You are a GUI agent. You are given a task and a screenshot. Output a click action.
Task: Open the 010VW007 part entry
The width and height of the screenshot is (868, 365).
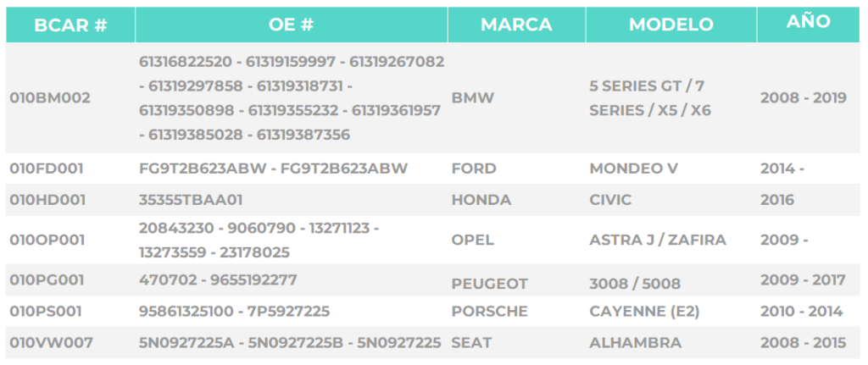point(50,342)
